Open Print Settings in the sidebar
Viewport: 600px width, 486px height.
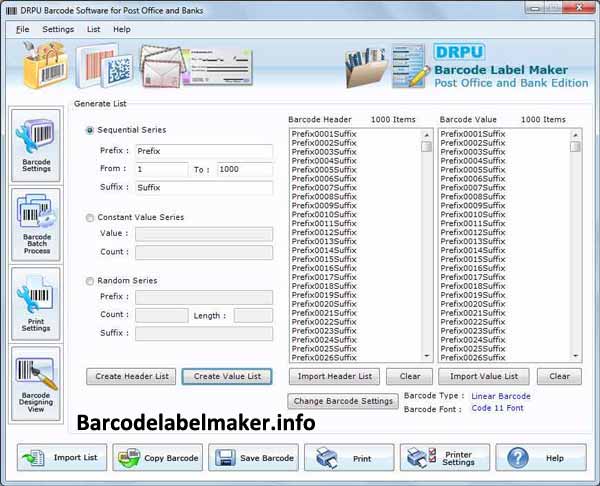(36, 304)
